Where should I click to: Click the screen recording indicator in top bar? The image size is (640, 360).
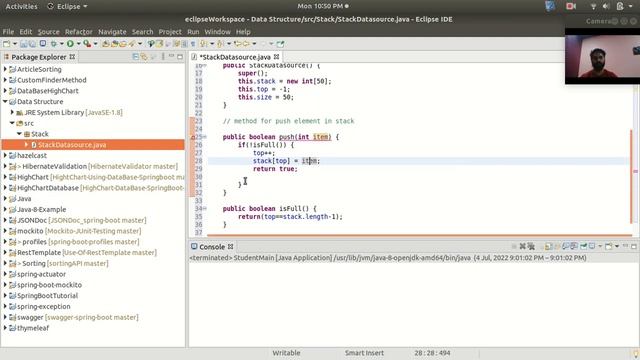[x=571, y=6]
